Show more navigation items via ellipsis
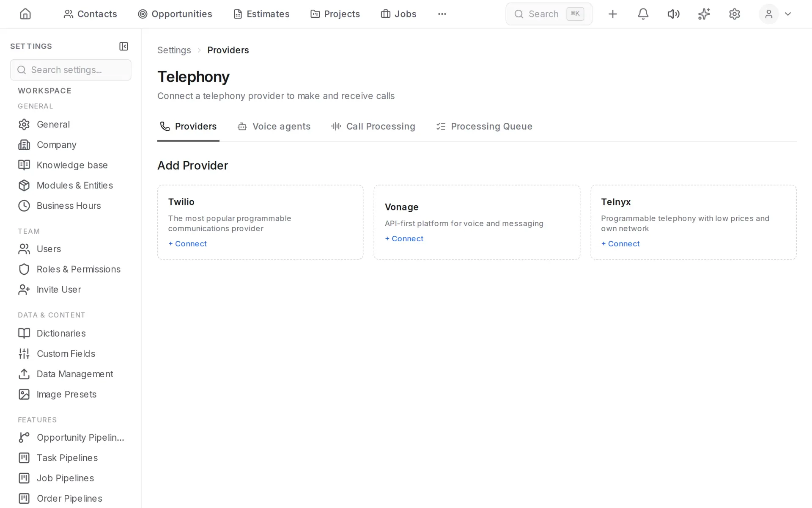 point(442,14)
